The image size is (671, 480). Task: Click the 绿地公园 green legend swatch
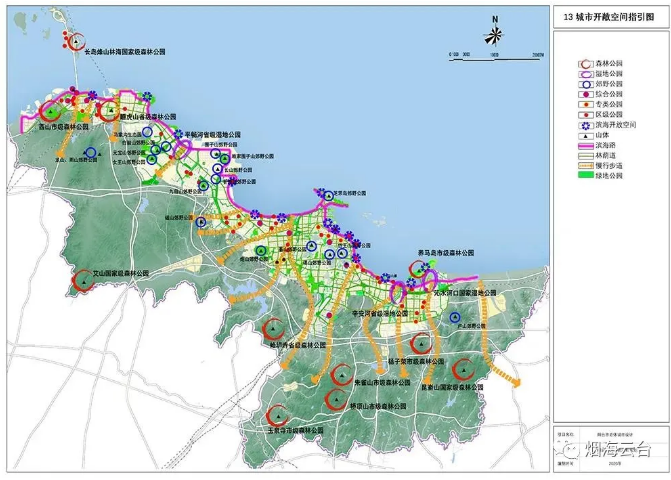[x=586, y=176]
